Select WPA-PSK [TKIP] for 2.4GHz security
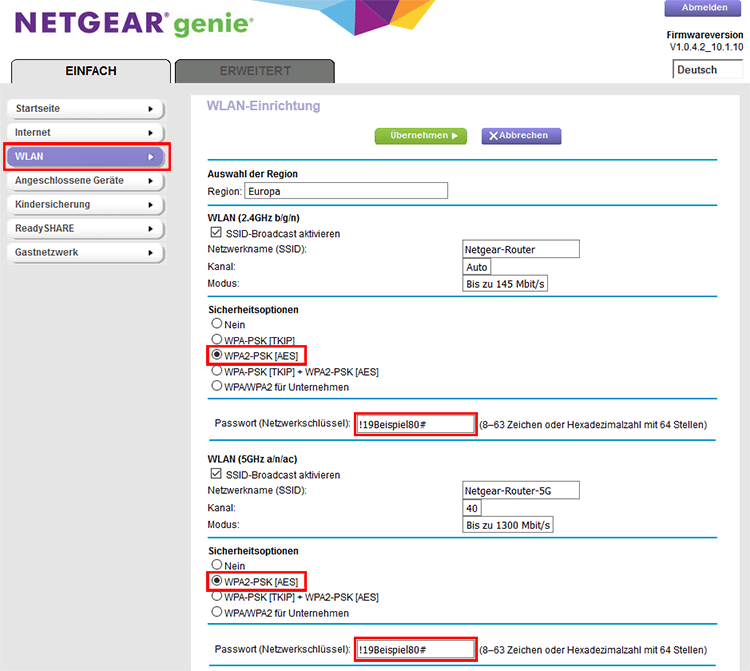Image resolution: width=750 pixels, height=671 pixels. pyautogui.click(x=216, y=340)
